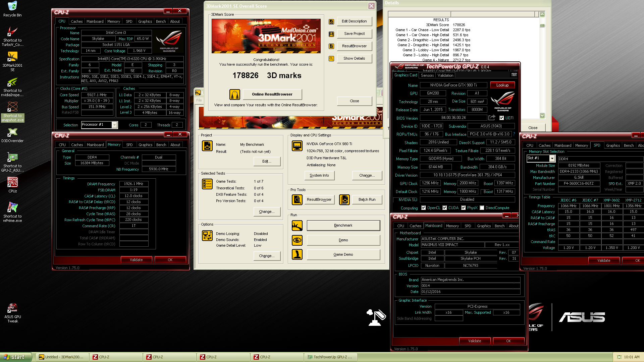
Task: Click the Pro Tools ResultBrowser magnifier icon
Action: coord(297,200)
